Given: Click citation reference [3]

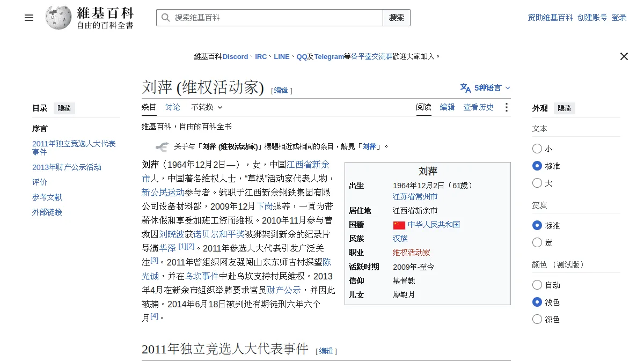Looking at the screenshot, I should (155, 260).
